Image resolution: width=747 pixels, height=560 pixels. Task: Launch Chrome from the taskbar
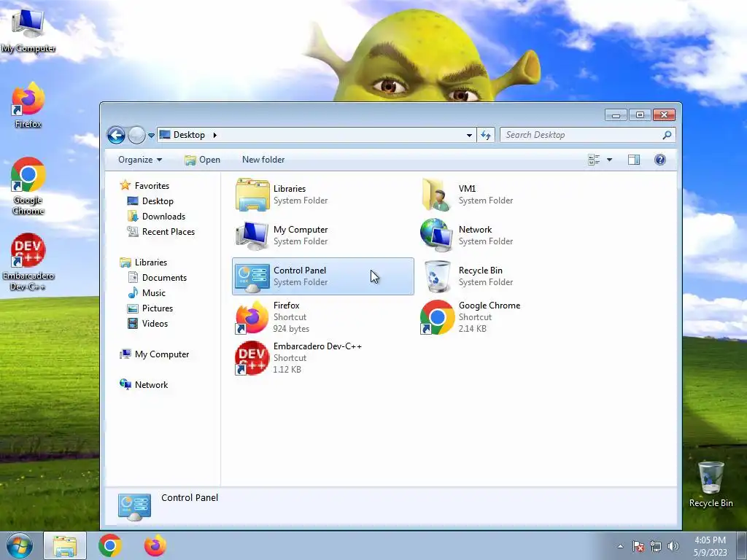coord(110,545)
